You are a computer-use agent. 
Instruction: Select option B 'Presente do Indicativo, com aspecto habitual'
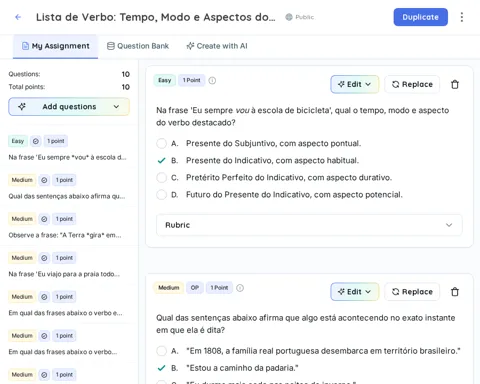pyautogui.click(x=162, y=160)
